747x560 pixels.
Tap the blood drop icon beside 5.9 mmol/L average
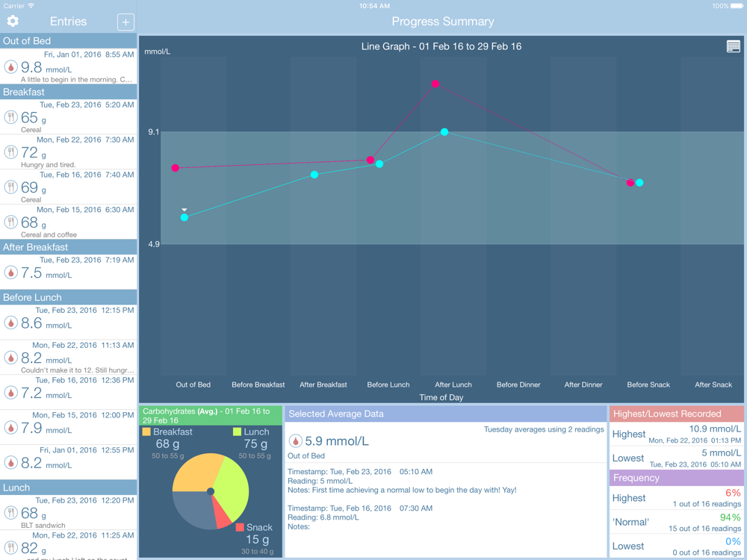[295, 441]
